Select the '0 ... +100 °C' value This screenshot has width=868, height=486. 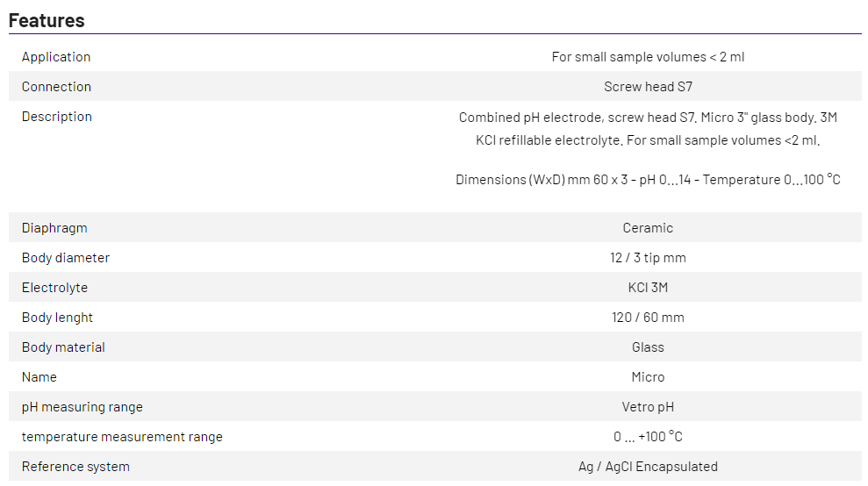[648, 437]
